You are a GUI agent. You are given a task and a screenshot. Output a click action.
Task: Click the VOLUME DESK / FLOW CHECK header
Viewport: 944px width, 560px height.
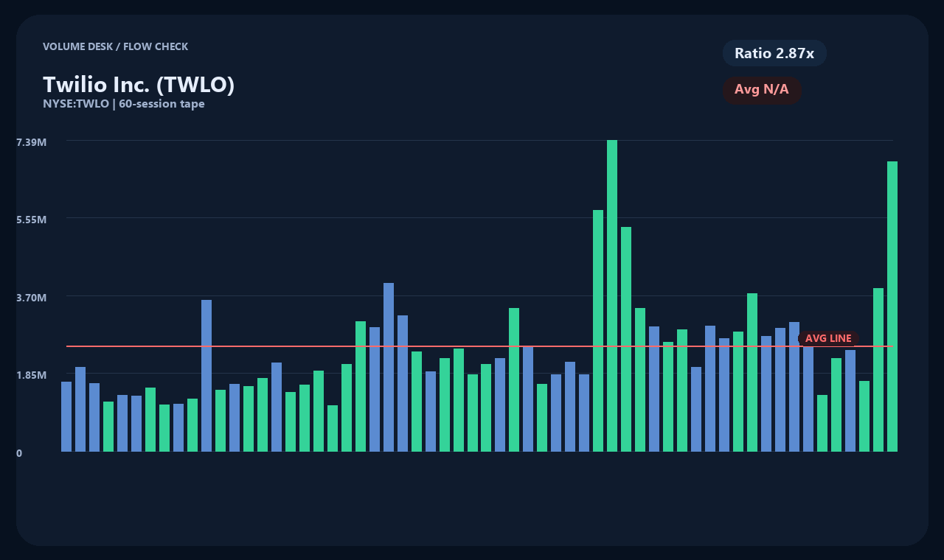point(116,46)
